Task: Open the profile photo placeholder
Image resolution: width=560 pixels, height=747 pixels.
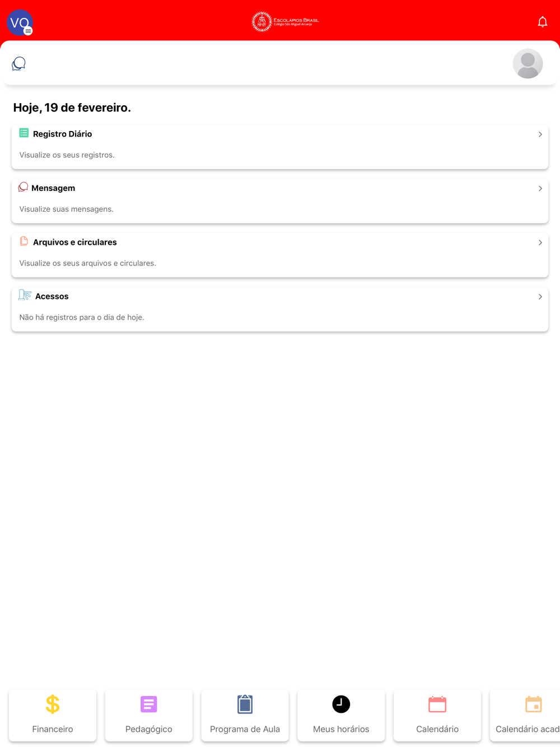Action: tap(528, 64)
